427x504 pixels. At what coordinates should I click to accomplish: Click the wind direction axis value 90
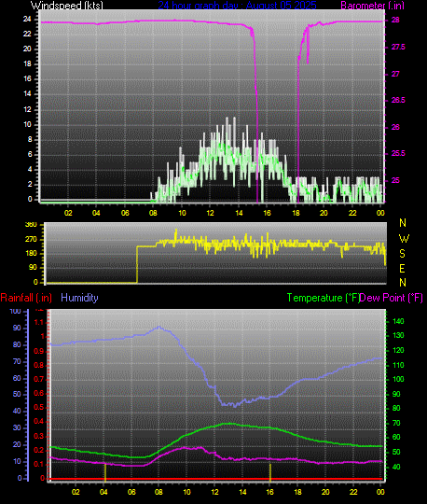point(33,268)
